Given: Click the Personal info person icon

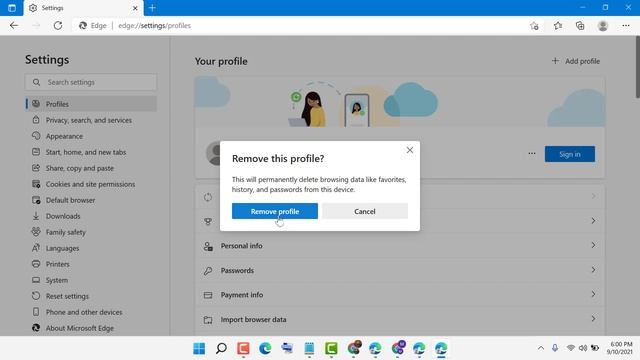Looking at the screenshot, I should click(x=208, y=246).
